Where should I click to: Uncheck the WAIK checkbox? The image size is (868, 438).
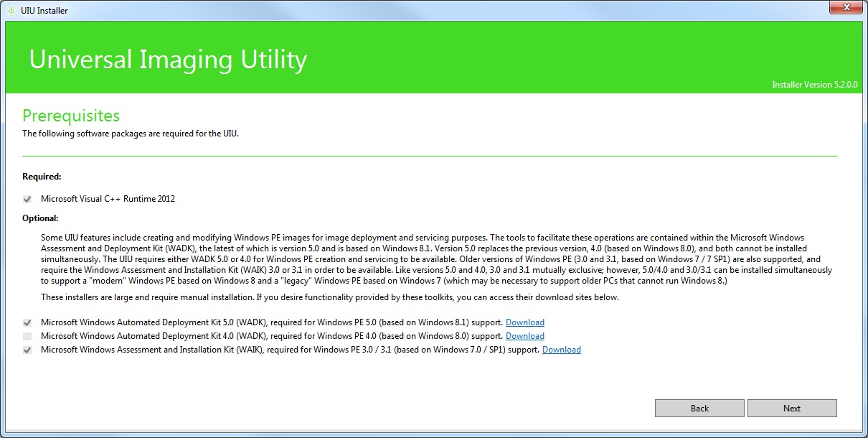click(27, 350)
